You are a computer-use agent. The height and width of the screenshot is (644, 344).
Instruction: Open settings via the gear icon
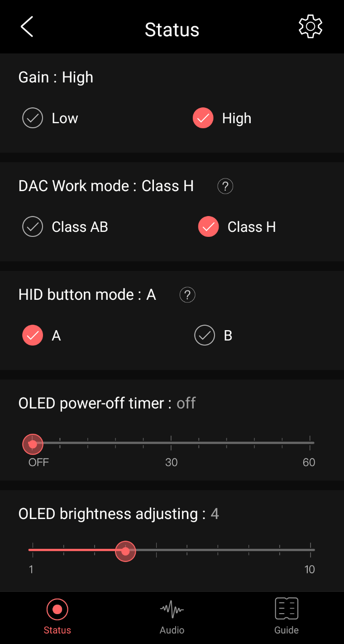pyautogui.click(x=311, y=27)
